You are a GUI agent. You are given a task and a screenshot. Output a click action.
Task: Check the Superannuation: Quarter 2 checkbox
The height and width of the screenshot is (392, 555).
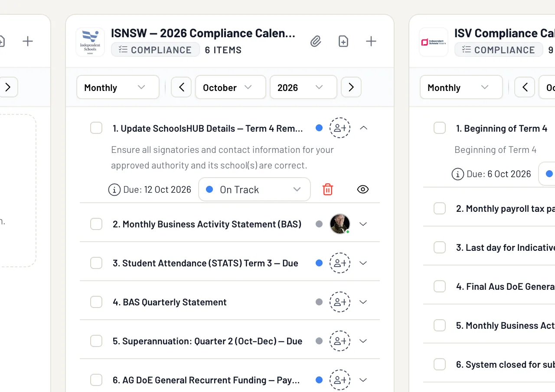[x=96, y=341]
